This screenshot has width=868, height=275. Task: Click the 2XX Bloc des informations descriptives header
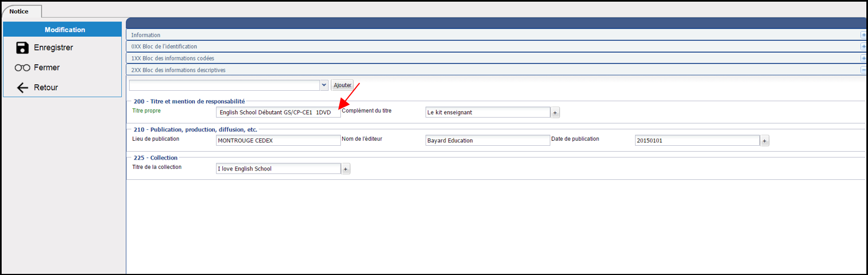[x=496, y=70]
